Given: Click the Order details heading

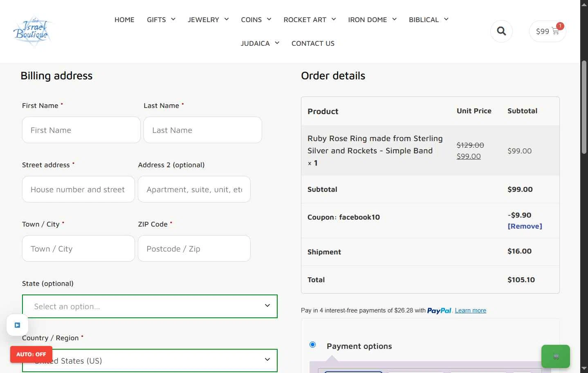Looking at the screenshot, I should [x=333, y=76].
